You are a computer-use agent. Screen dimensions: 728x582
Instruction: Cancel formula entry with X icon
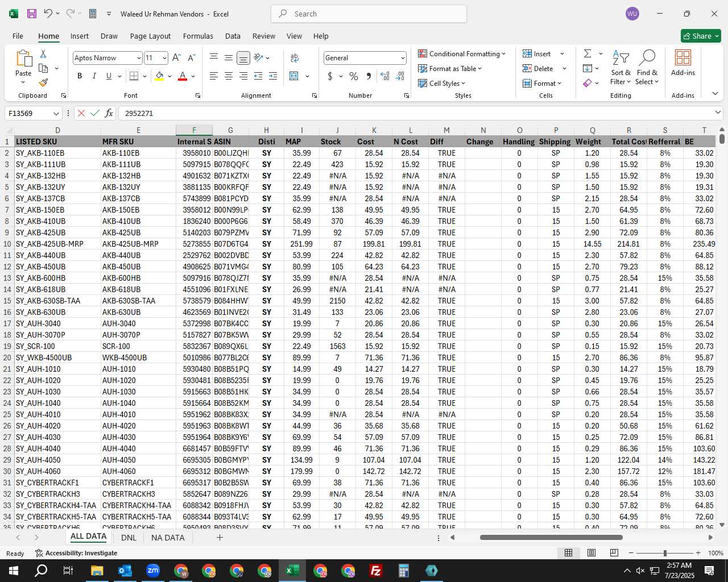[x=81, y=113]
